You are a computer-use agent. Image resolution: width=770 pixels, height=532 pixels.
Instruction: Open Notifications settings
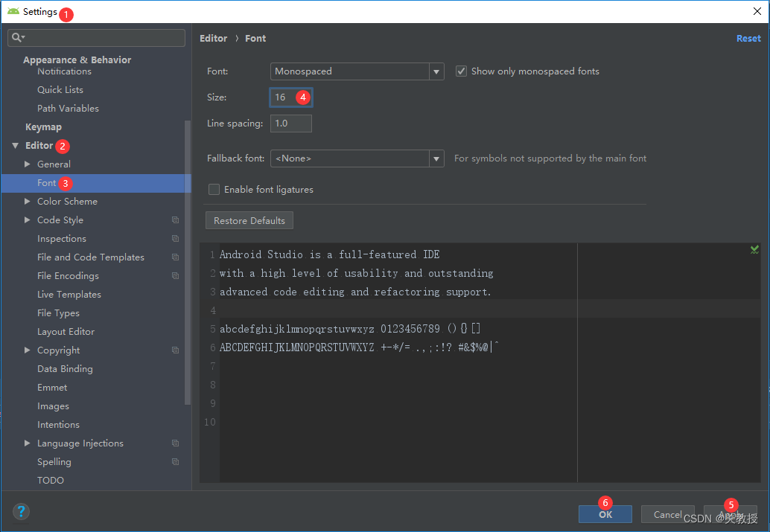(x=64, y=71)
